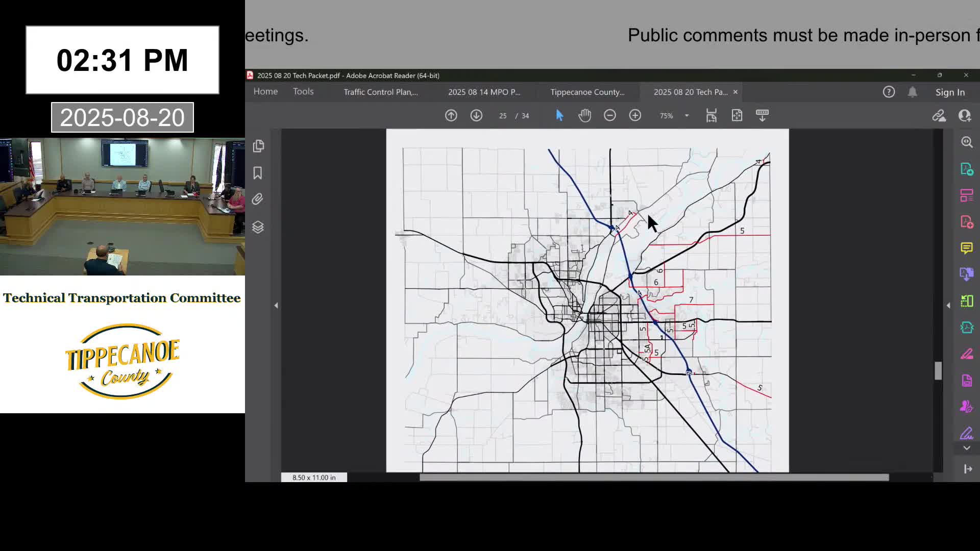The width and height of the screenshot is (980, 551).
Task: Go to the next page
Action: (x=476, y=115)
